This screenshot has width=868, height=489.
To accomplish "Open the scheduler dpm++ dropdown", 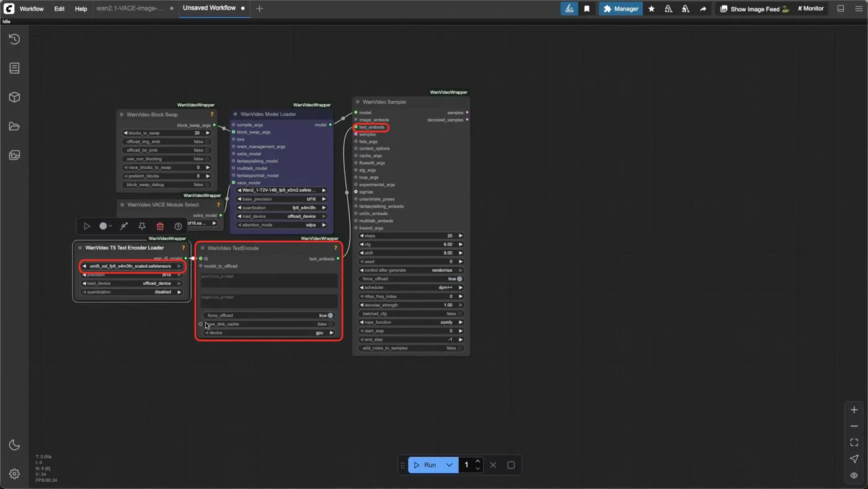I will click(411, 288).
